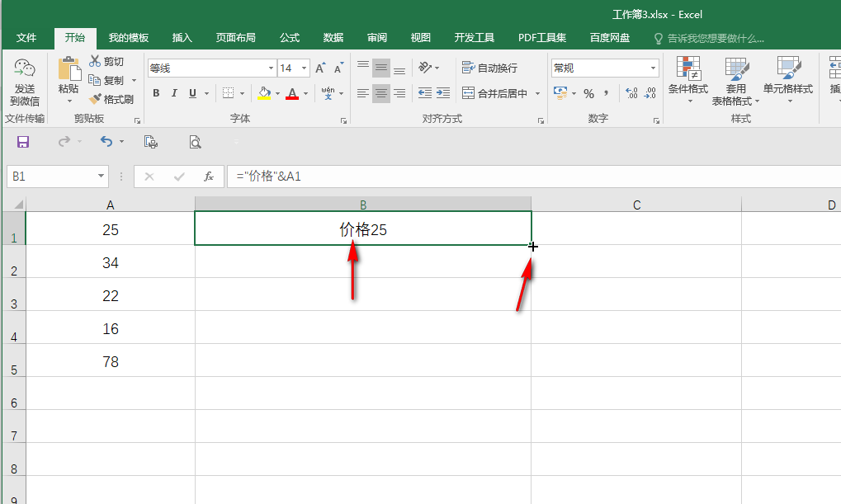The height and width of the screenshot is (504, 841).
Task: Increase decimal places
Action: pos(632,93)
